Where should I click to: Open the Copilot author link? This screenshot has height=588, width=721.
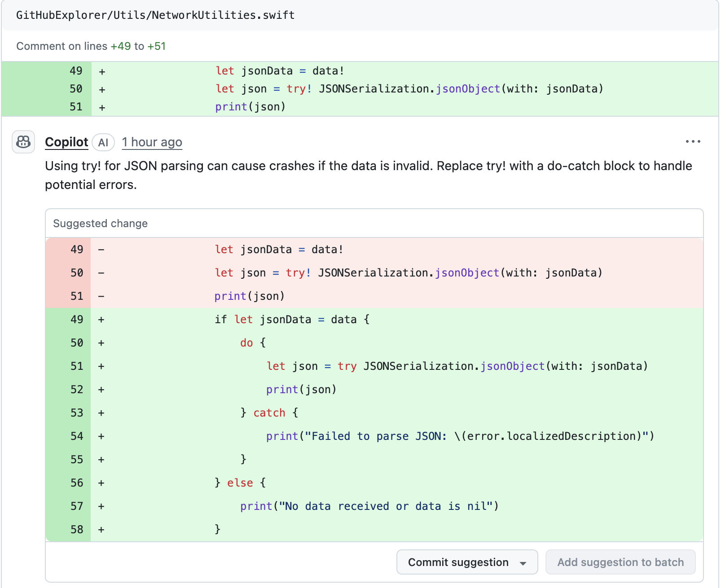click(x=66, y=142)
